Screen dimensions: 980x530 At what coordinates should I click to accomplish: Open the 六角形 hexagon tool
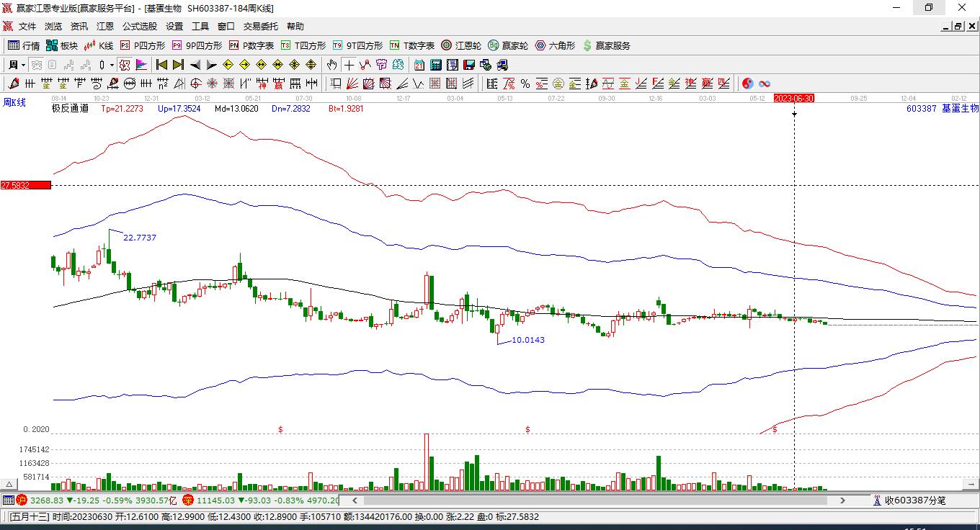555,45
